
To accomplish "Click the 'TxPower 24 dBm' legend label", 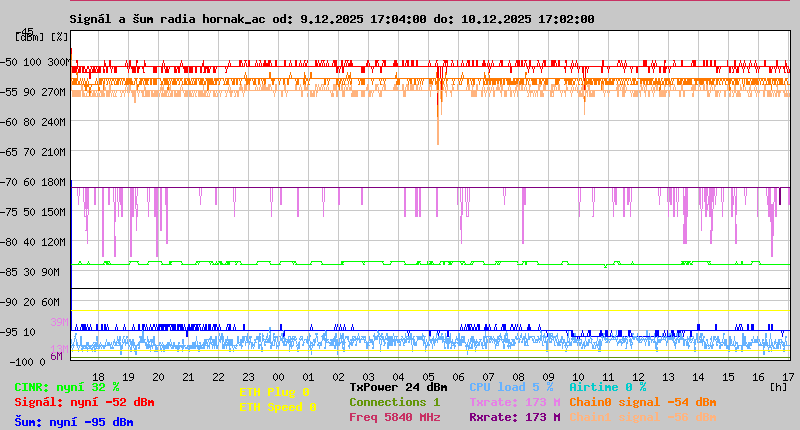I will tap(398, 388).
